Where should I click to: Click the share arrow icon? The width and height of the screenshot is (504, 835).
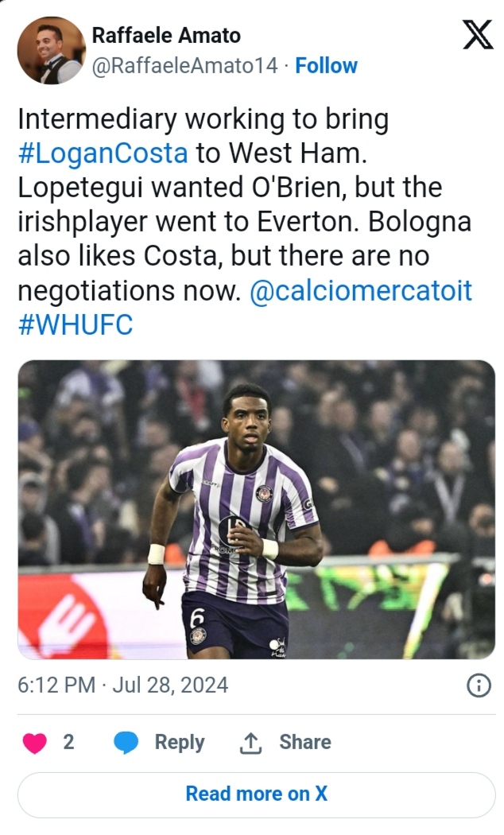[x=250, y=743]
